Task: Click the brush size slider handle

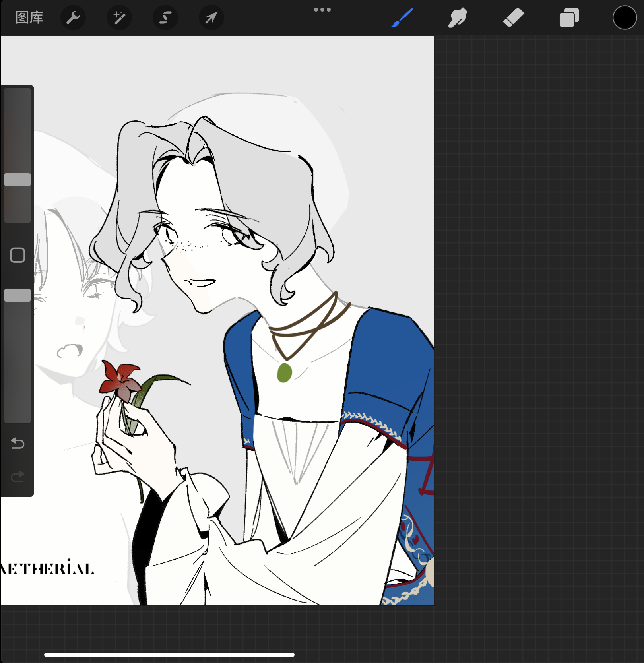Action: click(x=17, y=180)
